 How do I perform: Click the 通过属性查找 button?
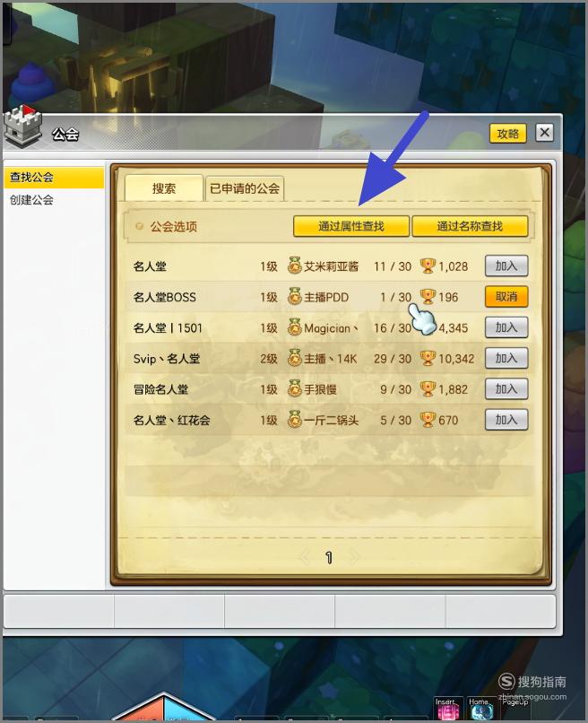pos(351,226)
